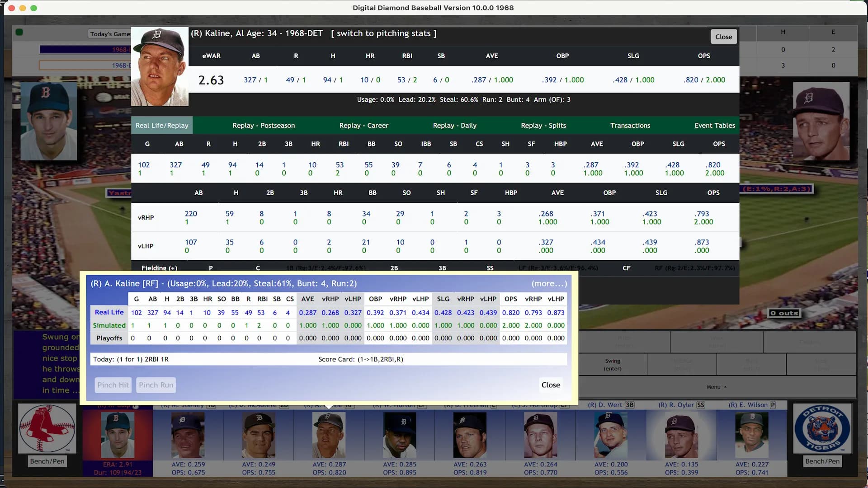Click the Detroit Tigers team logo

tap(822, 428)
